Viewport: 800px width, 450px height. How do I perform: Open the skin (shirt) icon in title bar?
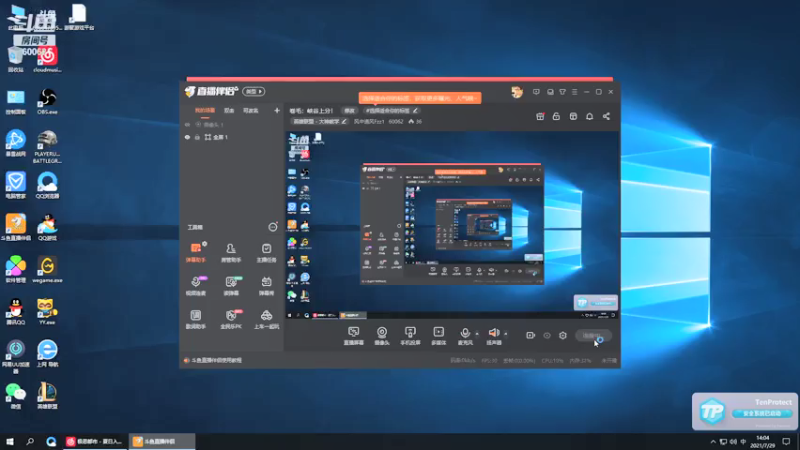562,92
